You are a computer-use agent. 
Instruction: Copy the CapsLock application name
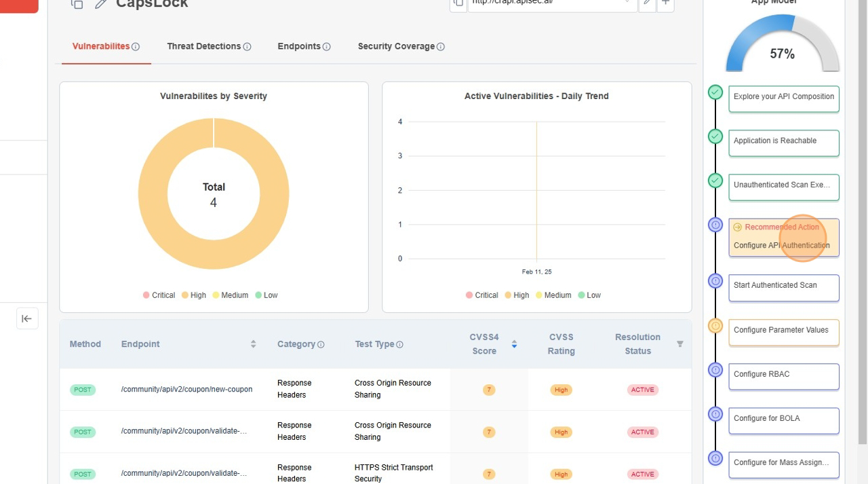click(x=77, y=3)
